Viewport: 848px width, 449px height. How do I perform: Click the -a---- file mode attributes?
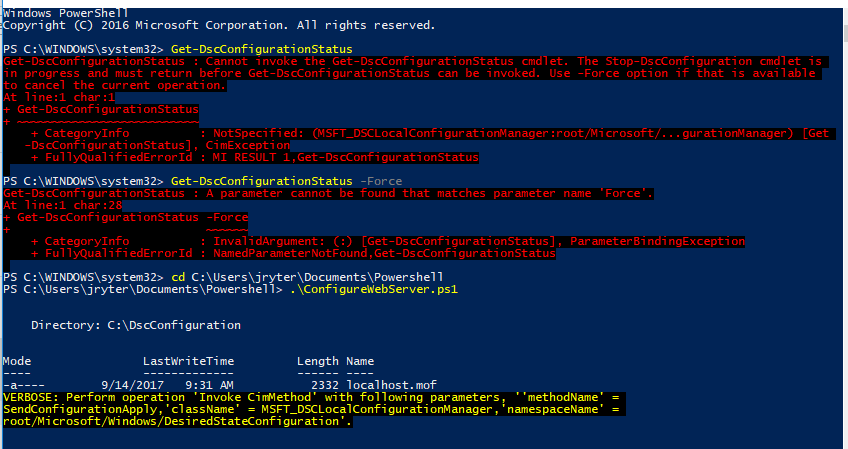click(24, 384)
